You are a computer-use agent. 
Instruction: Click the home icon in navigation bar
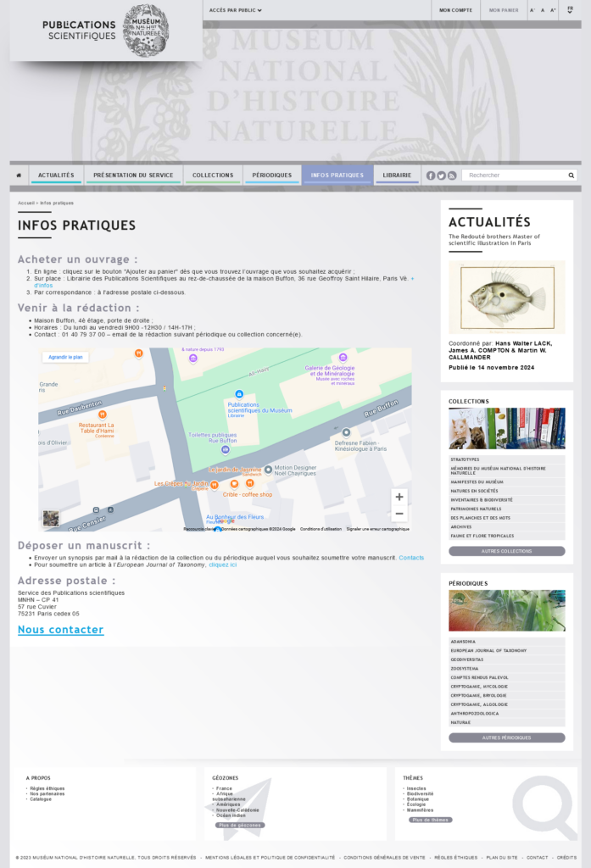click(x=19, y=175)
